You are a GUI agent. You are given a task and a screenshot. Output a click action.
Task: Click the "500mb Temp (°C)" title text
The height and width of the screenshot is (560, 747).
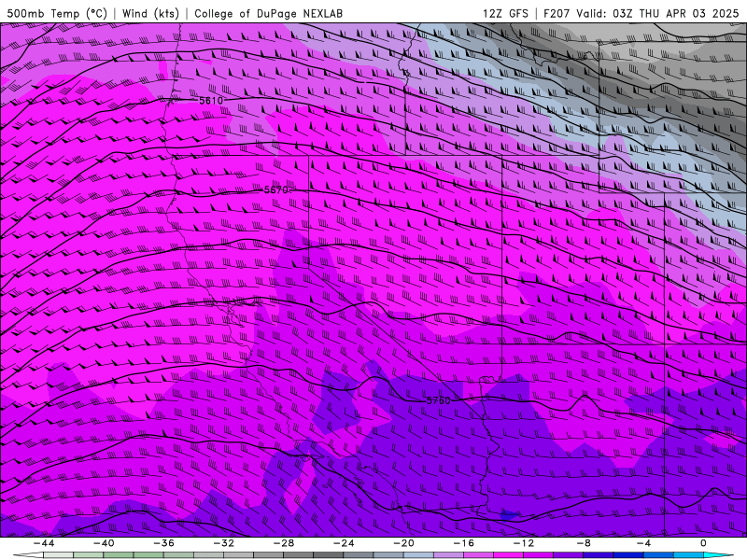coord(57,13)
